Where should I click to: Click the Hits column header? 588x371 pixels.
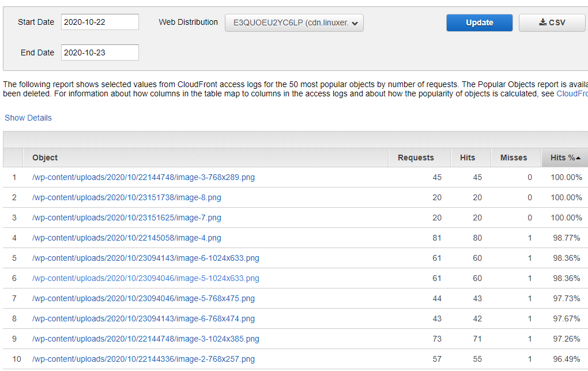468,158
